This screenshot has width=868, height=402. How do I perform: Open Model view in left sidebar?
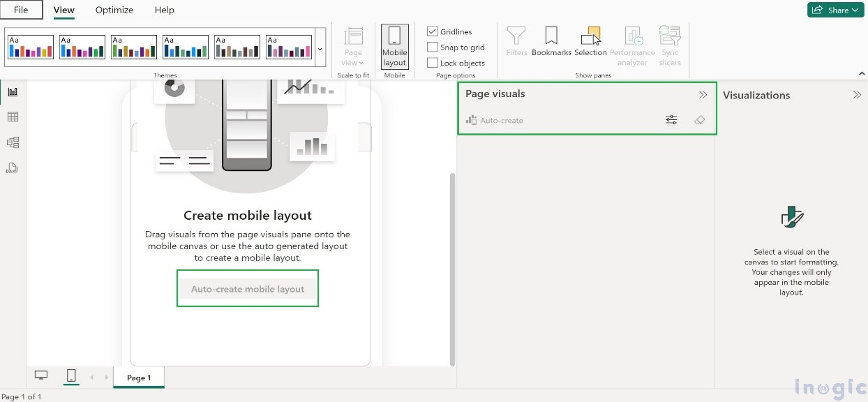(x=13, y=142)
